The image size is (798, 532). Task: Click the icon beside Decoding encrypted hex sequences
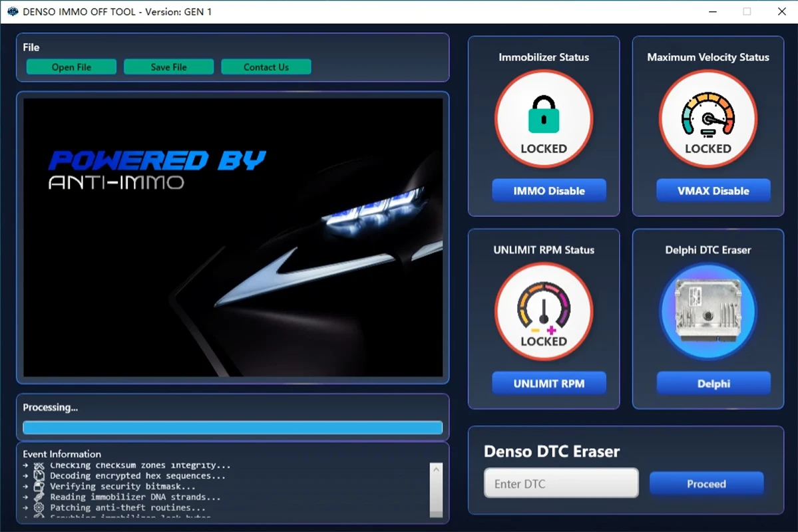pyautogui.click(x=39, y=475)
